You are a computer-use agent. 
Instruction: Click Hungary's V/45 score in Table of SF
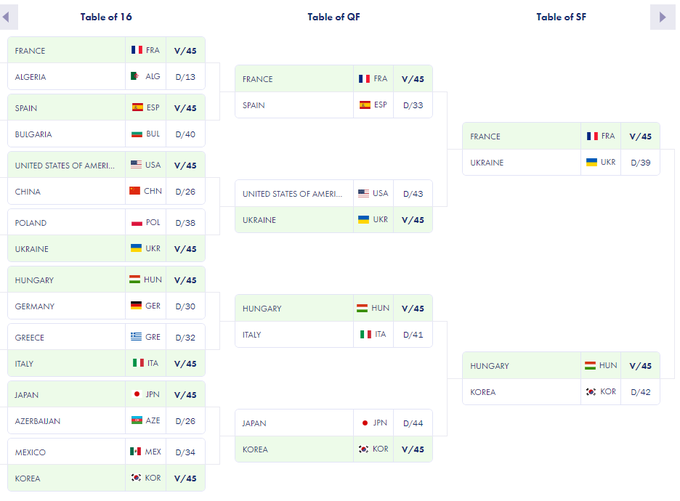[640, 366]
